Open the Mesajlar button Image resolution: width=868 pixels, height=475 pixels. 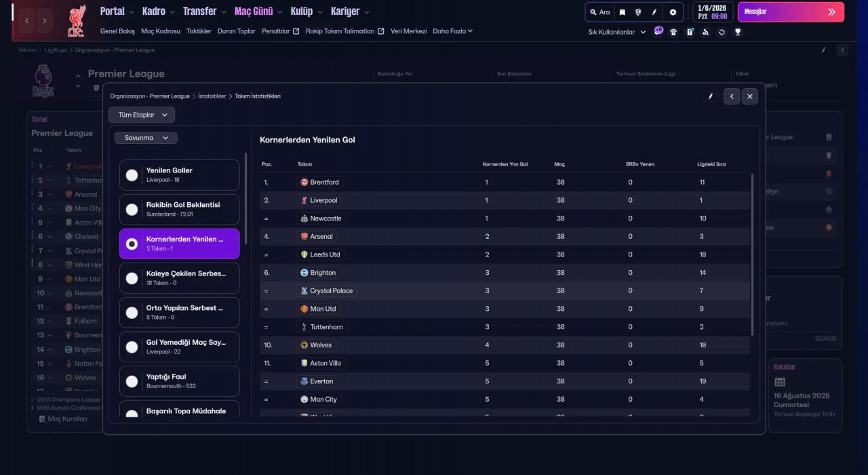click(791, 12)
